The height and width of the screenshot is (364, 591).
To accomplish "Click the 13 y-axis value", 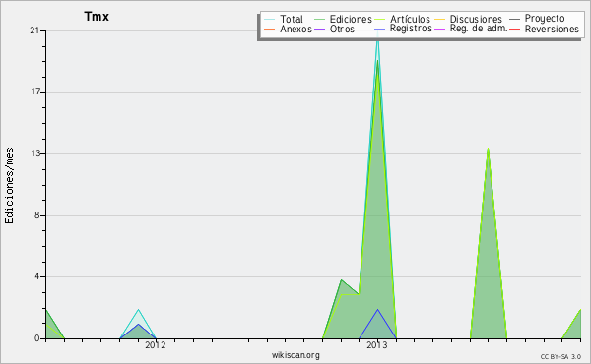I will 34,153.
